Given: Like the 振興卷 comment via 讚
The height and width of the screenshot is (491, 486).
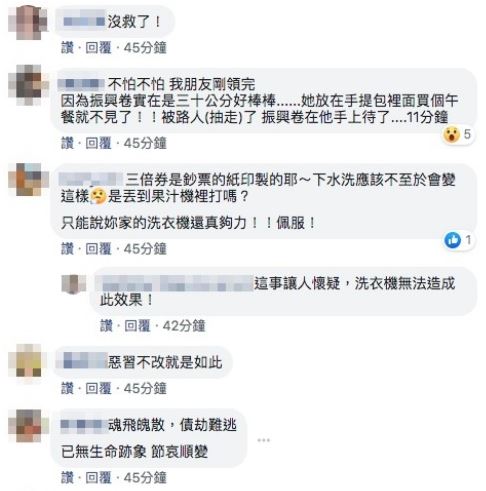Looking at the screenshot, I should click(67, 143).
